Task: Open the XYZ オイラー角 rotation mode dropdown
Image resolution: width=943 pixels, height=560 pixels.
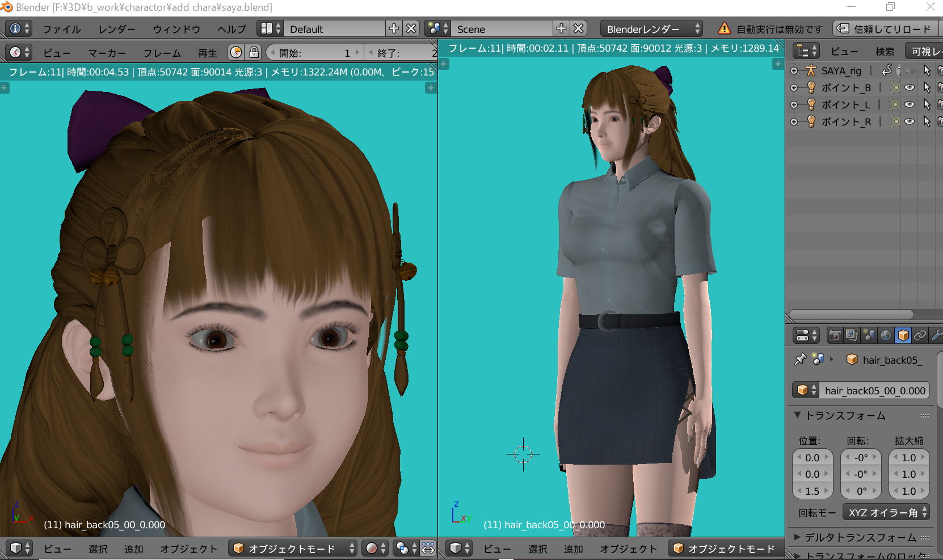Action: click(886, 512)
